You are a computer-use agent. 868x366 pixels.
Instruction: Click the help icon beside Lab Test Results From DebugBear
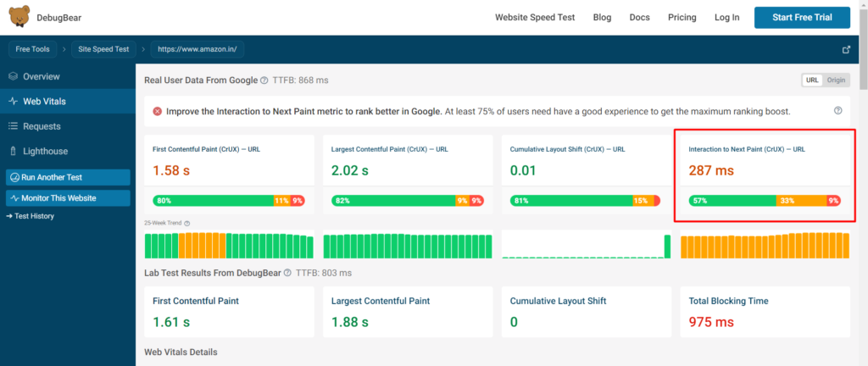pyautogui.click(x=288, y=273)
